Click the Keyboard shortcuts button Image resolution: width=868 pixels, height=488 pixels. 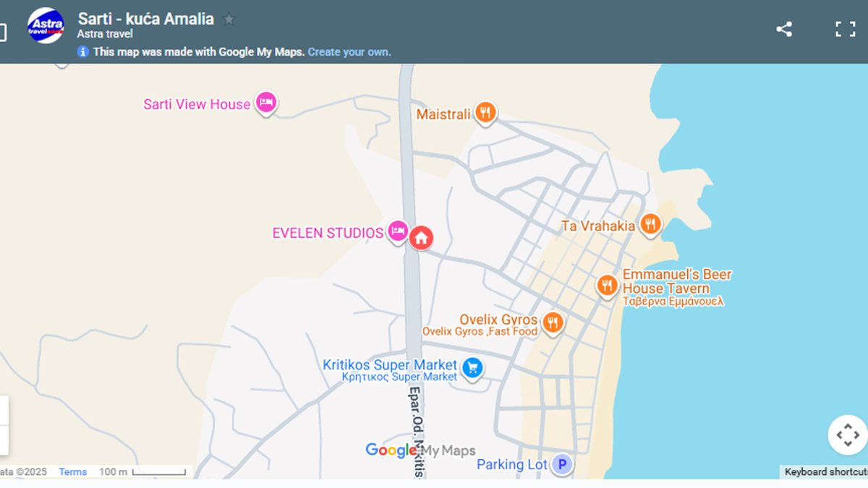825,472
